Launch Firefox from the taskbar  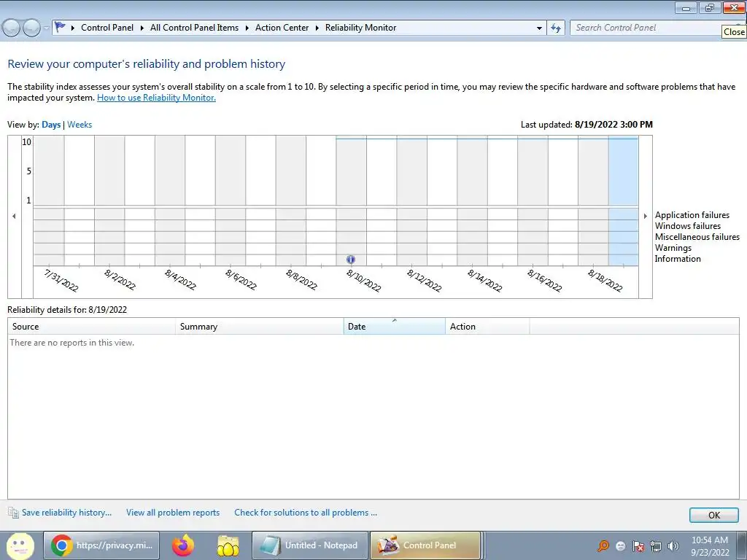click(183, 545)
